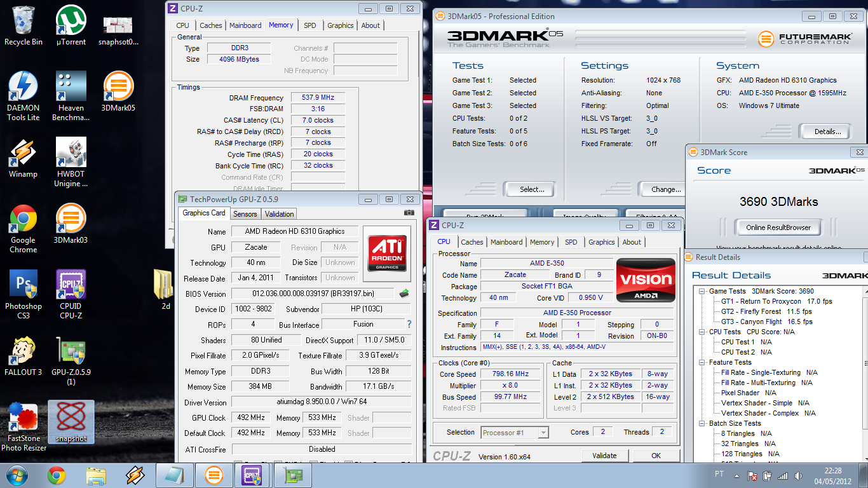
Task: Switch to Sensors tab in GPU-Z
Action: point(245,214)
